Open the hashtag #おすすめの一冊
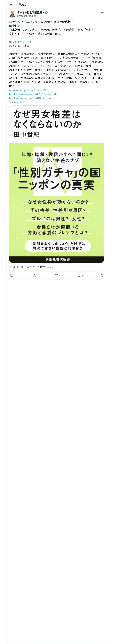Viewport: 113px width, 644px height. (20, 42)
